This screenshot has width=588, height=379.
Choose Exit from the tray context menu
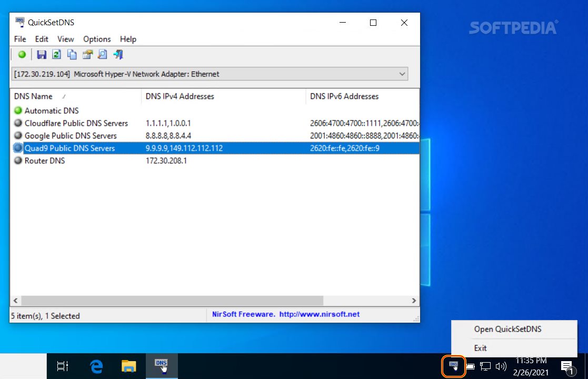tap(481, 348)
